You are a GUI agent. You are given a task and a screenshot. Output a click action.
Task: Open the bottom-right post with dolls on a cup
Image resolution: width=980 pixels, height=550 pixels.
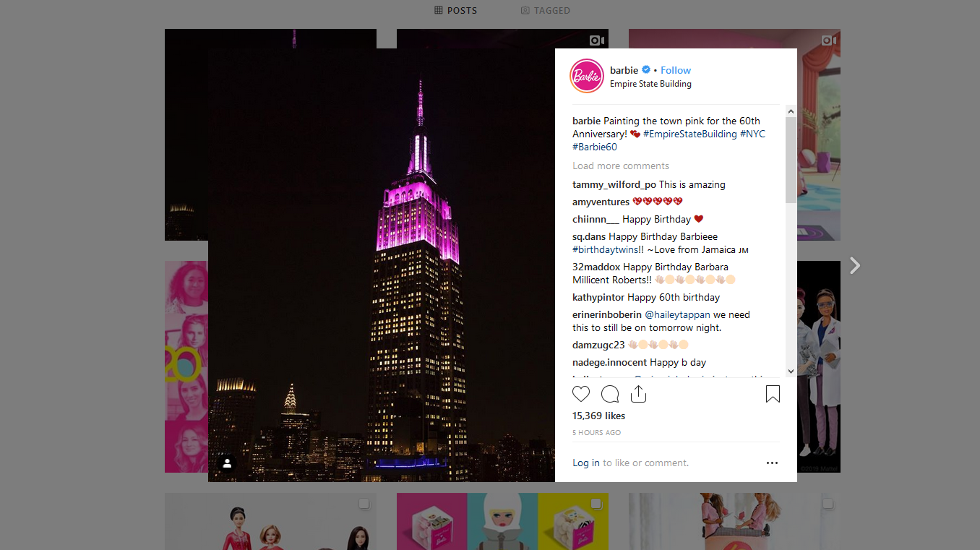click(734, 521)
